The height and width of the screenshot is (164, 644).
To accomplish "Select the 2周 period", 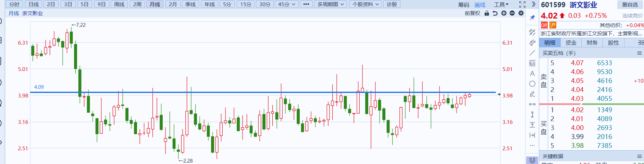I will tap(137, 4).
